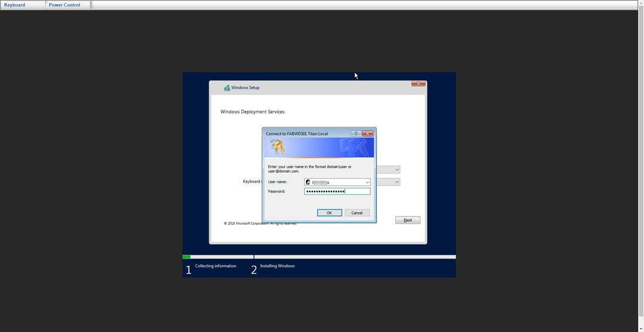Viewport: 644px width, 332px height.
Task: Close the Connect to FABWDS01.Titan.Local dialog
Action: 367,133
